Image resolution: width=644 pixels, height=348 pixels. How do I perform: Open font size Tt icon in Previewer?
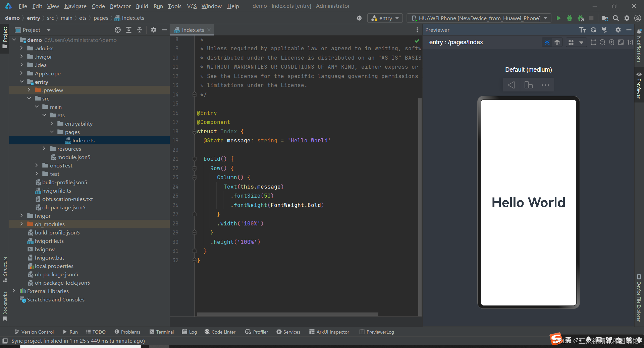582,30
